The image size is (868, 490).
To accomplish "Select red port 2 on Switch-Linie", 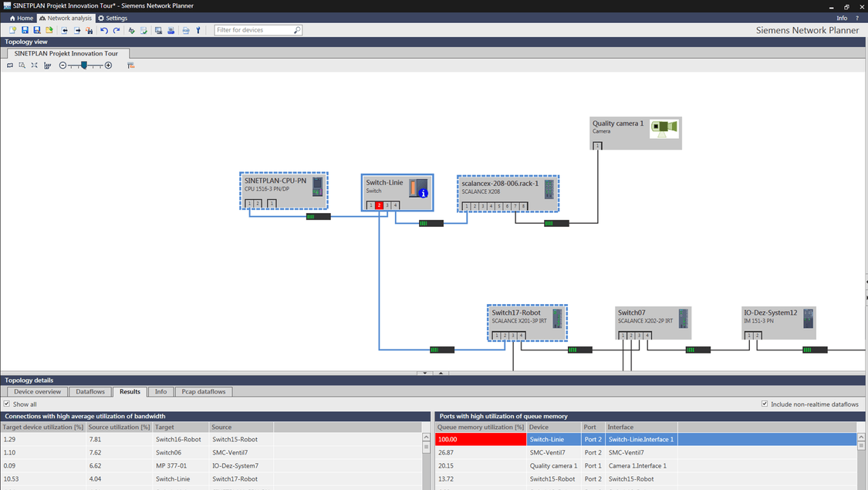I will (x=379, y=205).
